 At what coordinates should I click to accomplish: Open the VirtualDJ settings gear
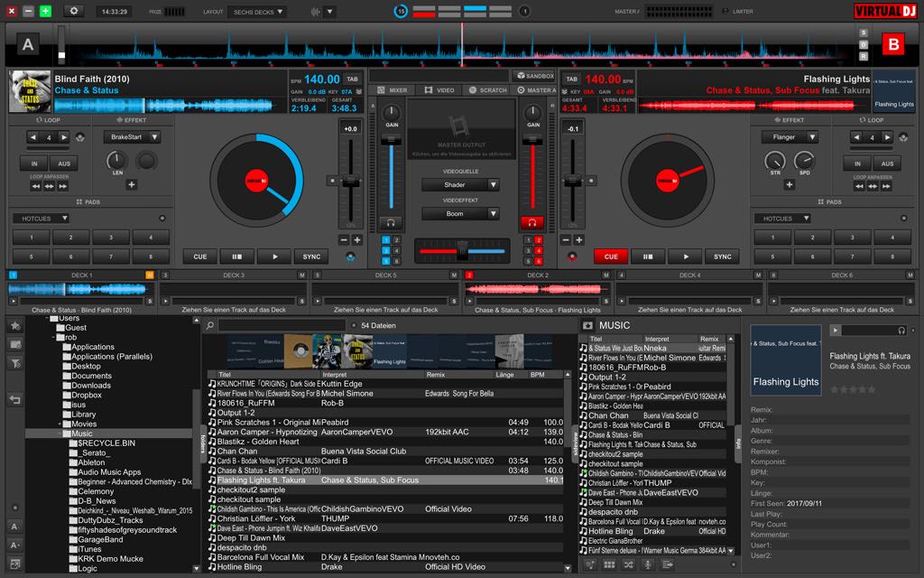pyautogui.click(x=74, y=11)
